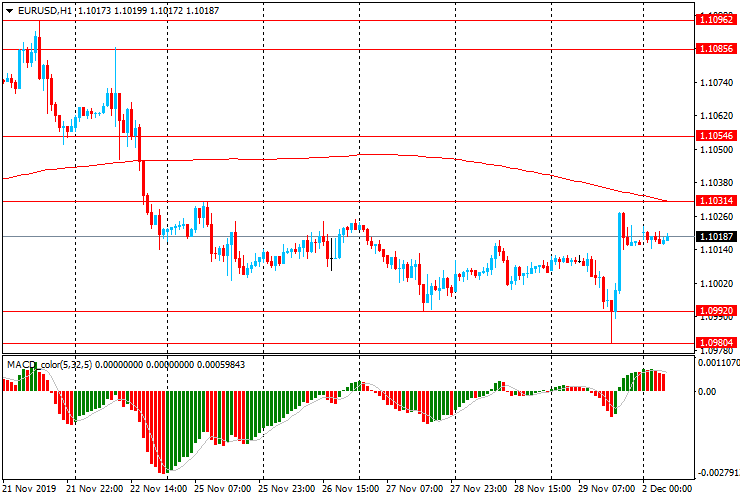Screen dimensions: 740x500
Task: Click the 22 Nov 14:00 time label
Action: tap(159, 488)
